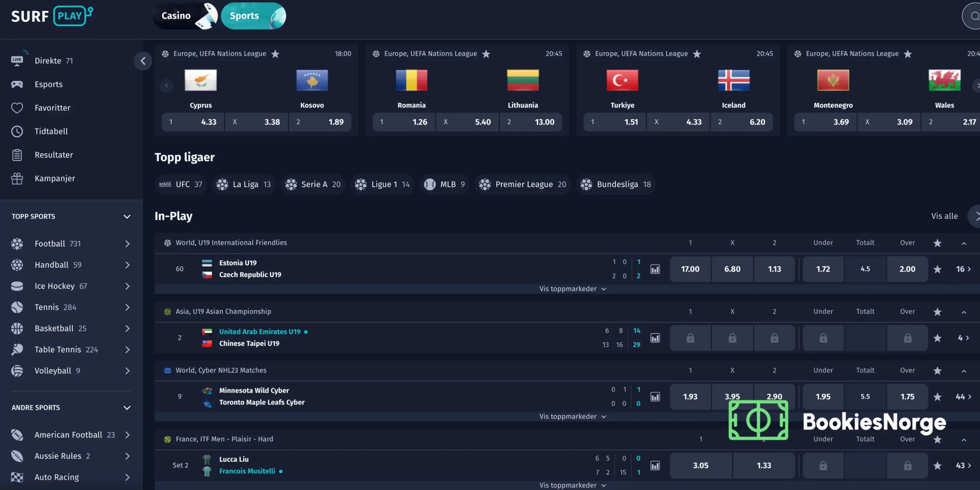Viewport: 980px width, 490px height.
Task: Click Vis alle for In-Play
Action: pos(944,216)
